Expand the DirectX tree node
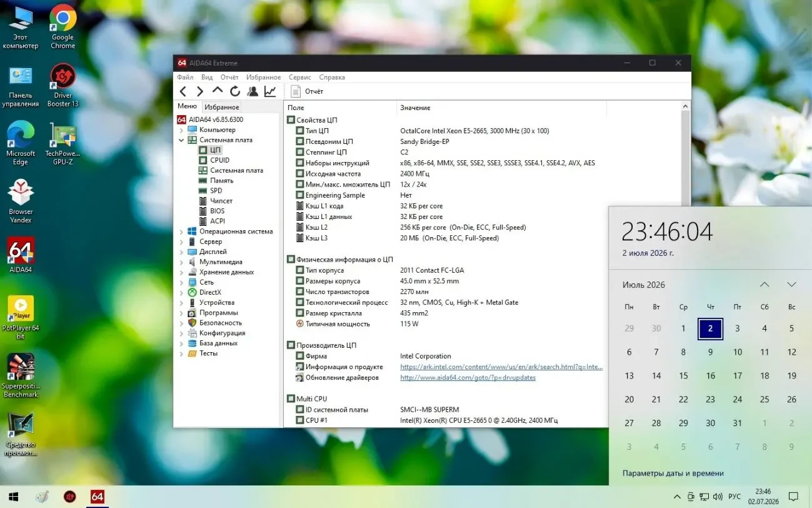The width and height of the screenshot is (812, 508). click(x=182, y=292)
